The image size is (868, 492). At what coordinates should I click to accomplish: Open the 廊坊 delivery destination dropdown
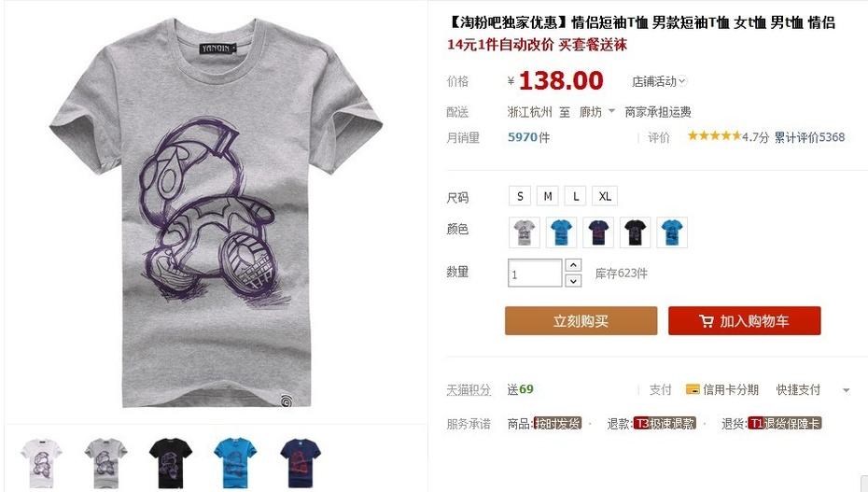[596, 112]
